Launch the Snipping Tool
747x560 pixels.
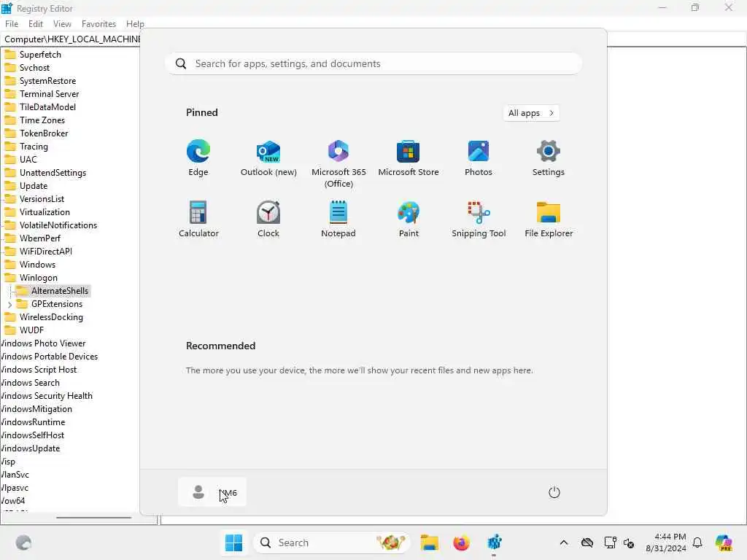(479, 219)
